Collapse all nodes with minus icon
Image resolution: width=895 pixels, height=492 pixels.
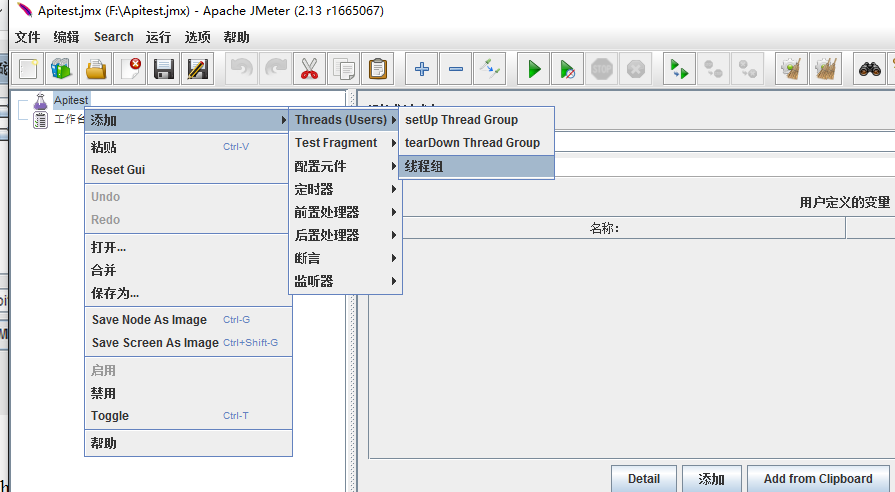pos(455,69)
